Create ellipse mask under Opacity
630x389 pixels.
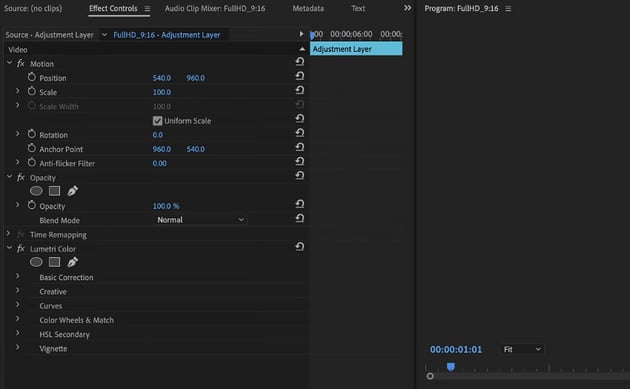click(x=36, y=191)
